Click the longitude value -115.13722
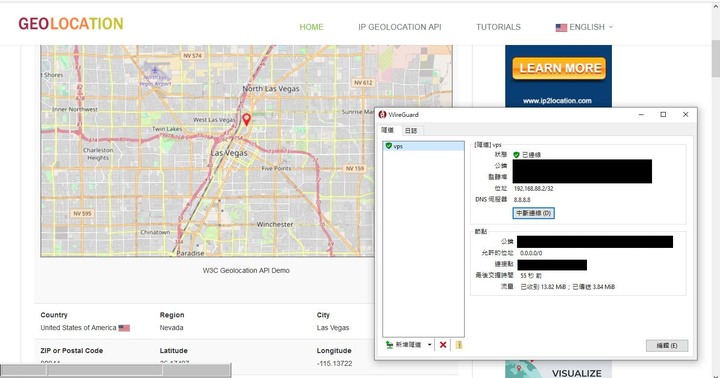This screenshot has height=378, width=720. pos(334,363)
